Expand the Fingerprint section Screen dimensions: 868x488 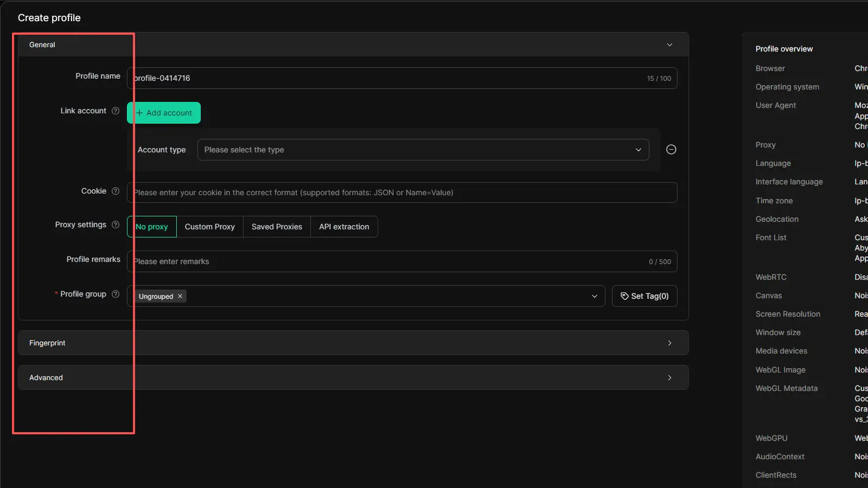tap(669, 343)
